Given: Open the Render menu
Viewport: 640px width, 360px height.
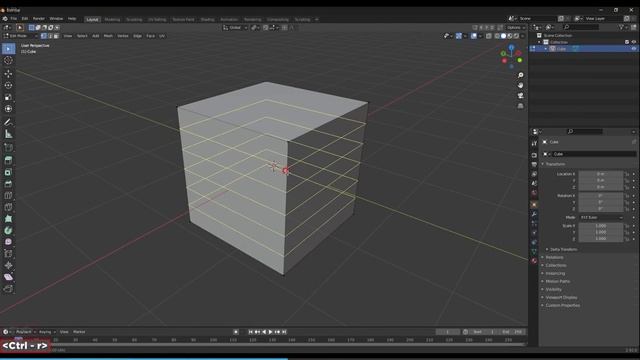Looking at the screenshot, I should (39, 19).
